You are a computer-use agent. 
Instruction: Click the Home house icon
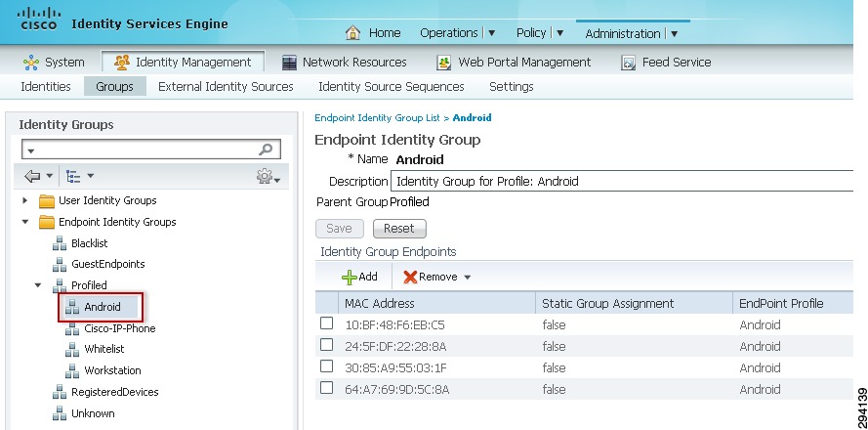(352, 32)
